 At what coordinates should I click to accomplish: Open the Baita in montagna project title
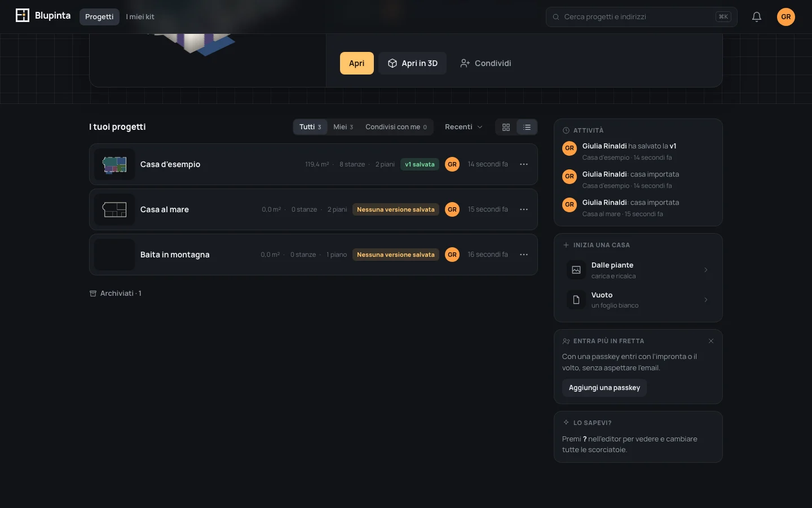pyautogui.click(x=175, y=255)
